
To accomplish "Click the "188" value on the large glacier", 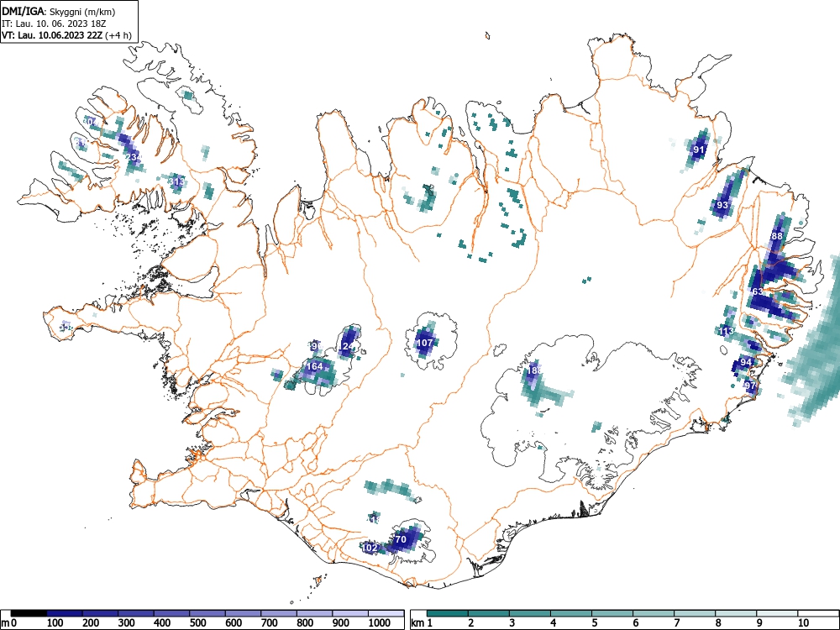I will pyautogui.click(x=534, y=370).
